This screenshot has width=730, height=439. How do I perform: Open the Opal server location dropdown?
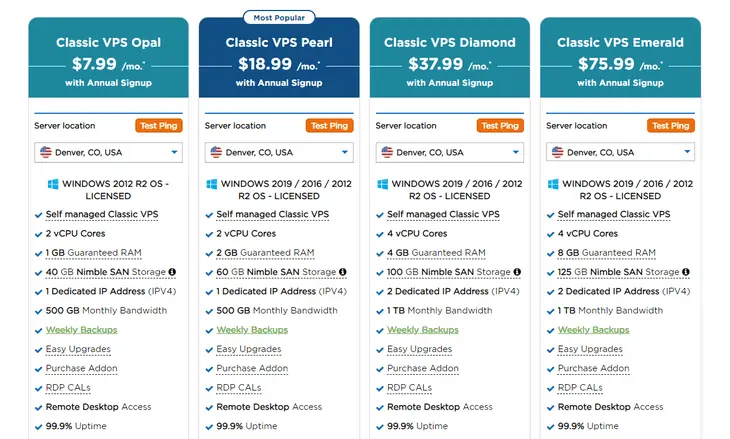(x=108, y=153)
